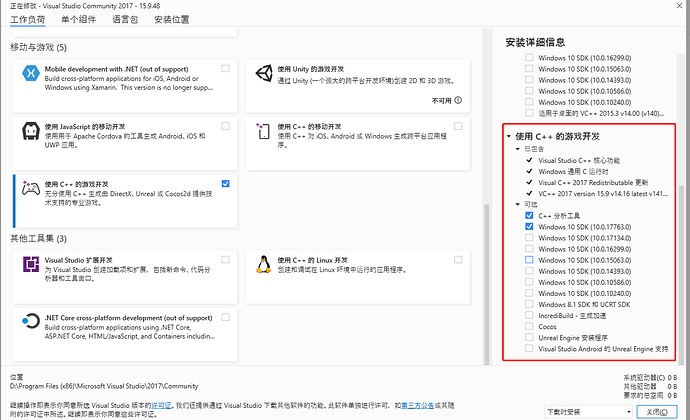The image size is (690, 420).
Task: Click the Xamarin mobile development icon
Action: pos(31,73)
